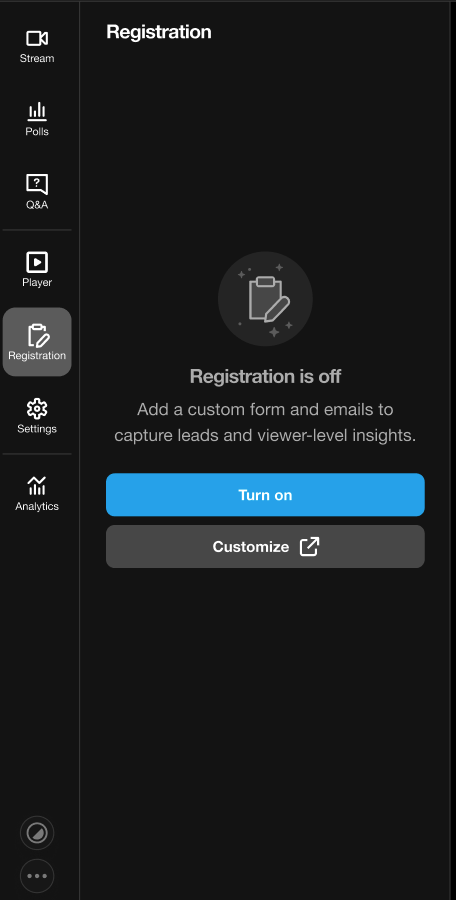Select the Player label in sidebar
This screenshot has width=456, height=900.
(37, 282)
